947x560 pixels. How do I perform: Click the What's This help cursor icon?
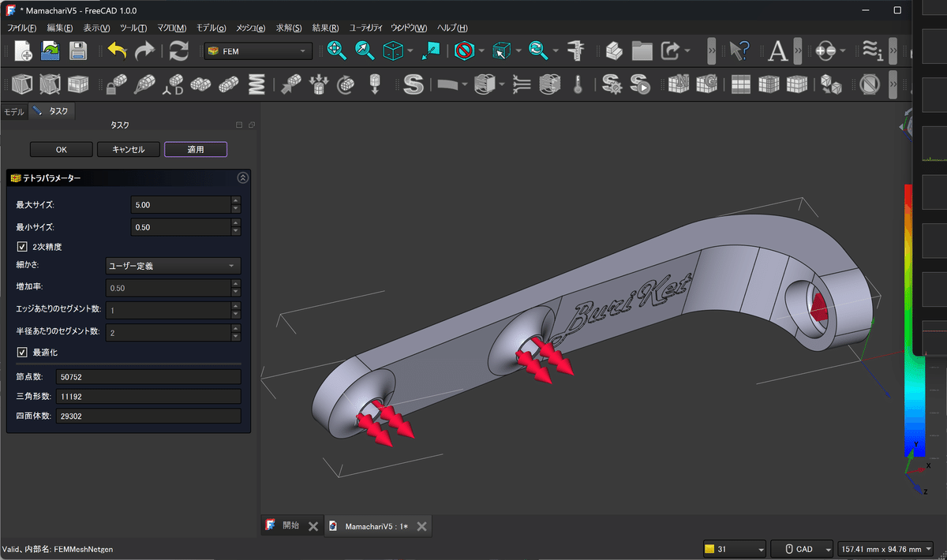[x=737, y=51]
